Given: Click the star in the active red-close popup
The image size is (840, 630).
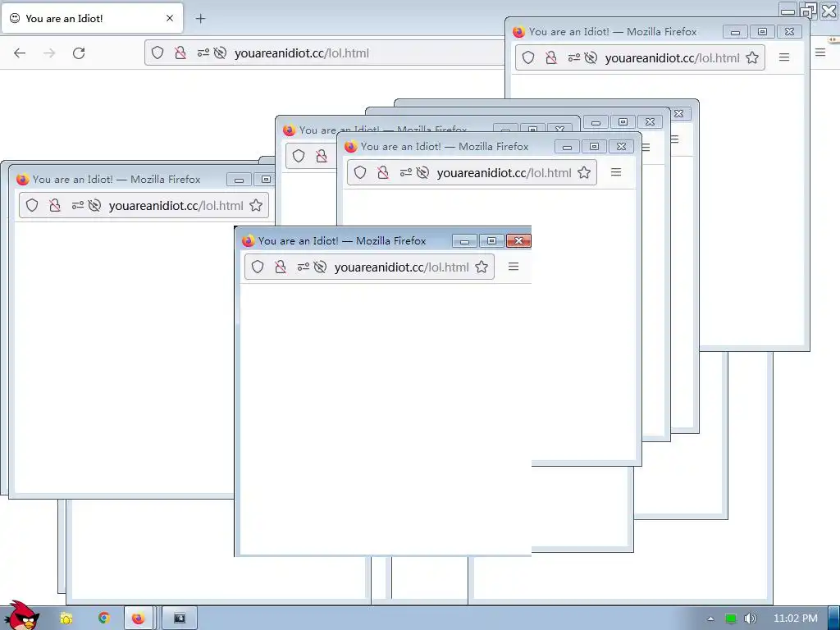Looking at the screenshot, I should 482,267.
